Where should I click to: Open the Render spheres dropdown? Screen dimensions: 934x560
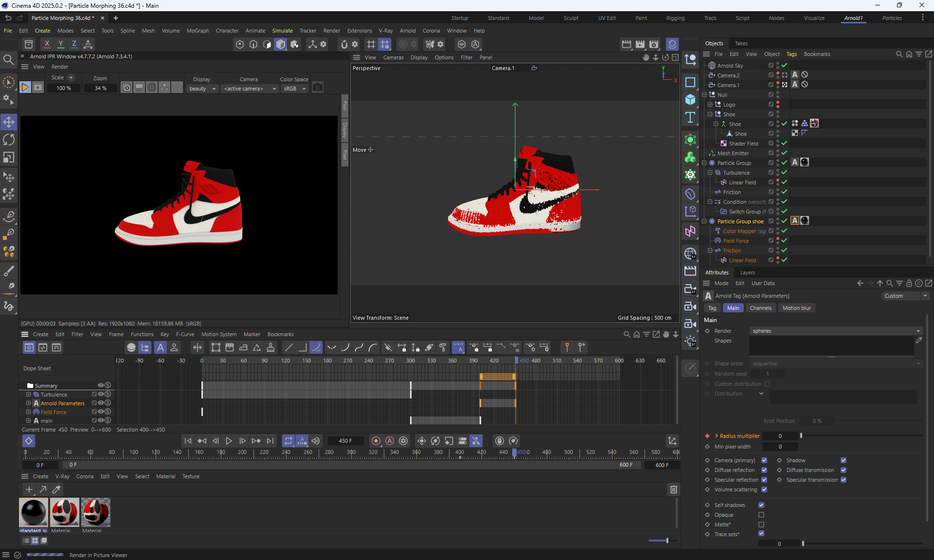coord(836,331)
